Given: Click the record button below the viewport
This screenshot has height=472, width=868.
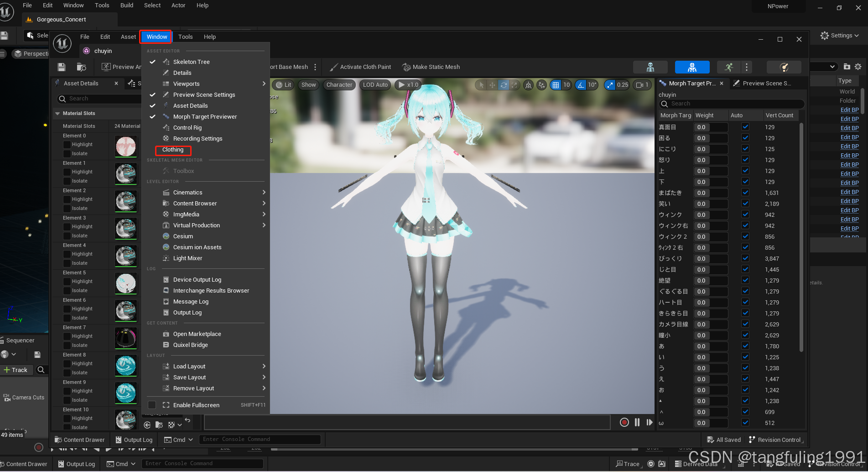Looking at the screenshot, I should tap(624, 422).
